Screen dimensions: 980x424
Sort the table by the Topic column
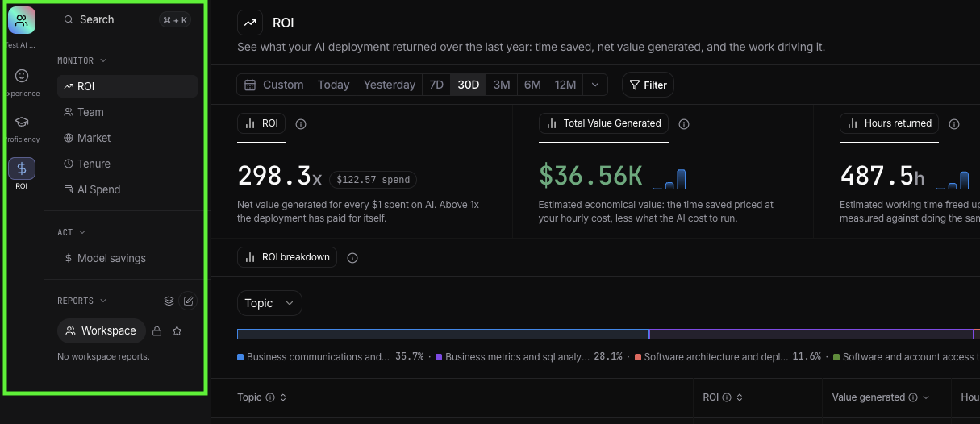[282, 397]
